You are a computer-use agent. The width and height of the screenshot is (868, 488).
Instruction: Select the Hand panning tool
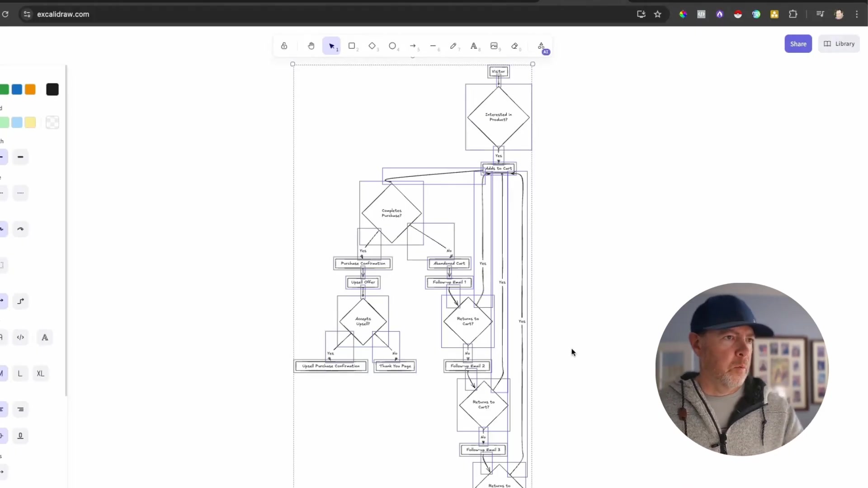311,46
